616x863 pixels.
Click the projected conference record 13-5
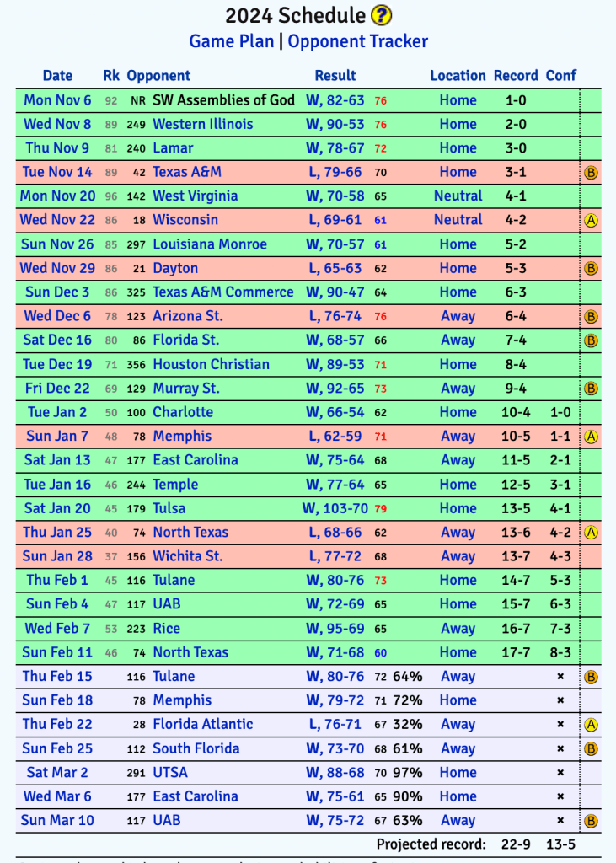pos(560,844)
